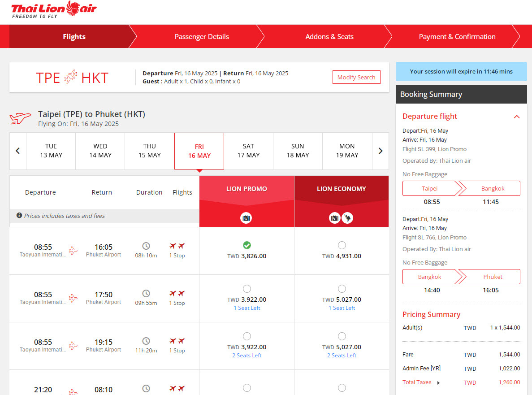Click the clock icon in the 21:20 flight row
Image resolution: width=532 pixels, height=395 pixels.
coord(146,389)
